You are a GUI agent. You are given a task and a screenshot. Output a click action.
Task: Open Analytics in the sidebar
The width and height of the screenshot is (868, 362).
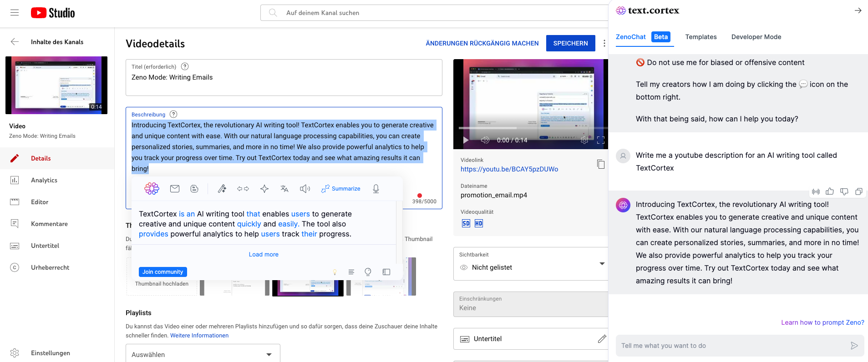point(57,180)
